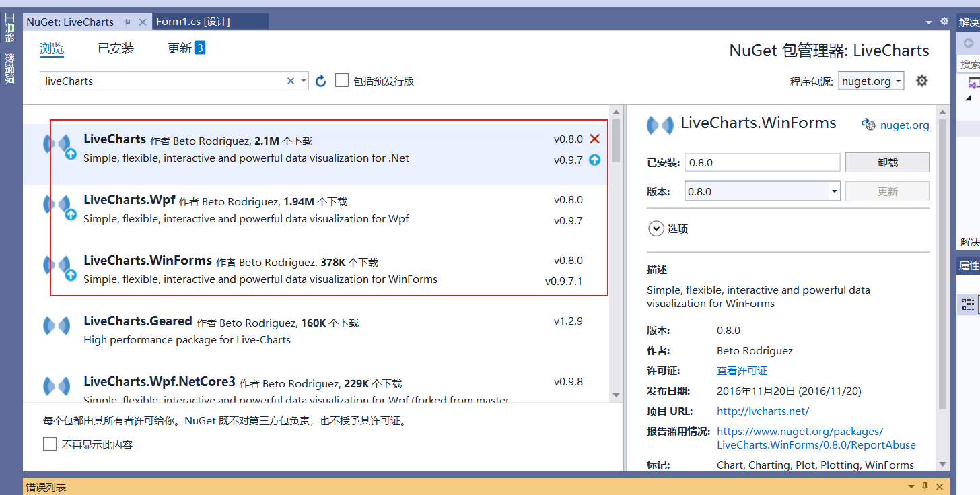Refresh the NuGet package search results
980x495 pixels.
(321, 81)
